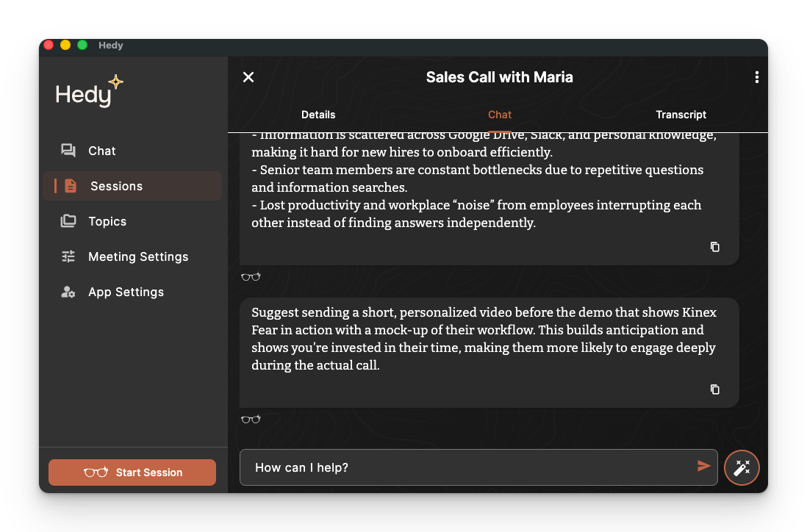Switch to the Details tab
The image size is (807, 532).
(x=318, y=115)
